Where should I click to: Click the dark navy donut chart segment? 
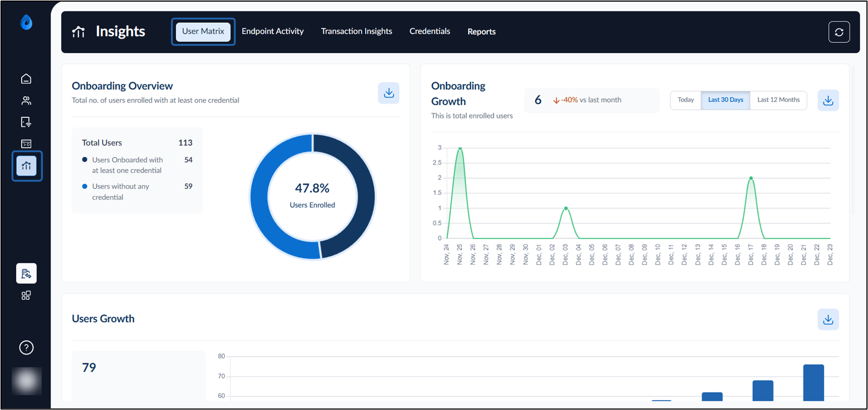(x=365, y=197)
